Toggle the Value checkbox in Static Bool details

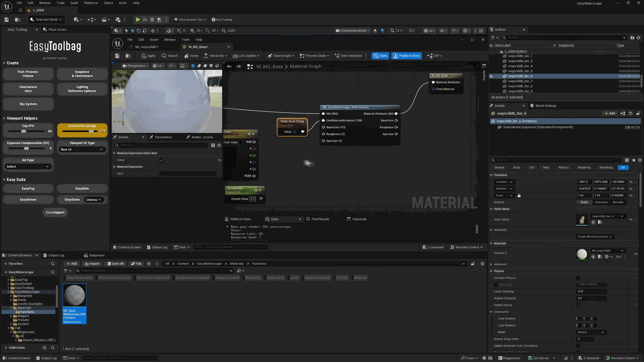click(x=161, y=160)
